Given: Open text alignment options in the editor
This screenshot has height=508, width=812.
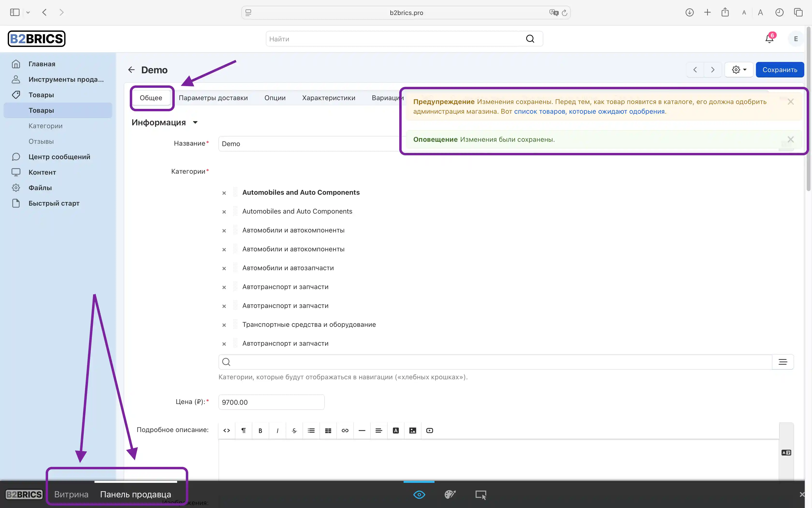Looking at the screenshot, I should (379, 430).
